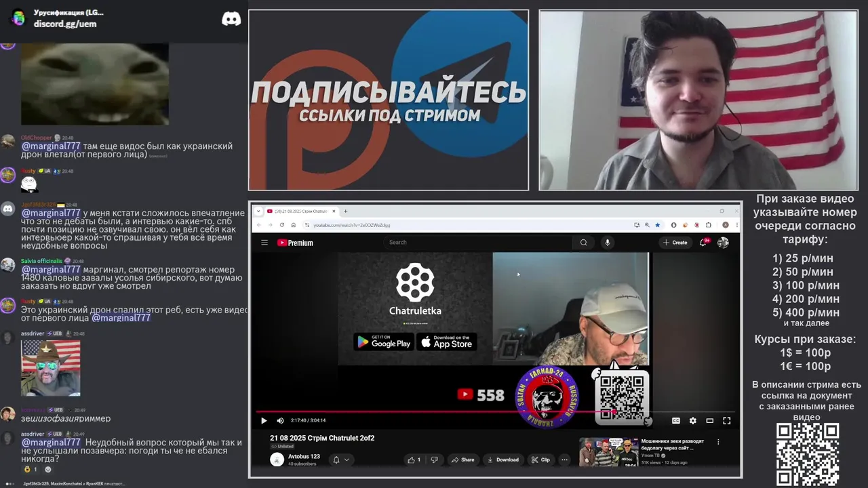Open YouTube notifications bell with 9+ badge
Viewport: 868px width, 488px height.
704,242
